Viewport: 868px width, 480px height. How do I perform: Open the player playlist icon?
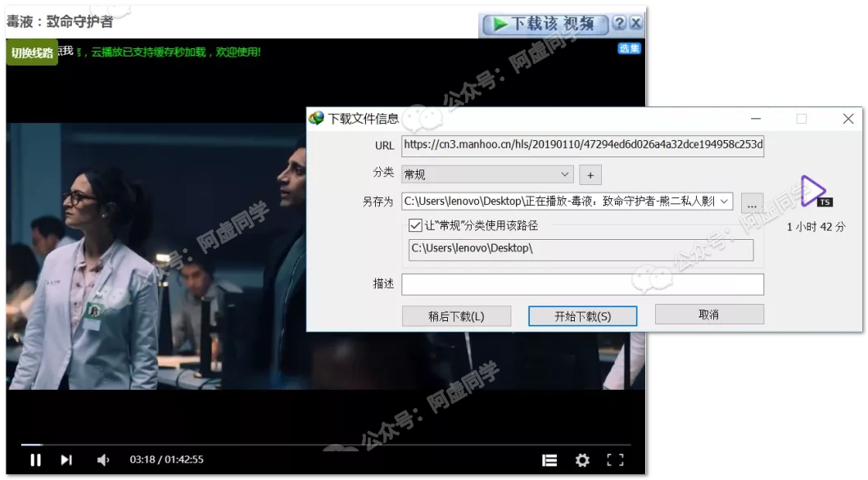[x=549, y=460]
